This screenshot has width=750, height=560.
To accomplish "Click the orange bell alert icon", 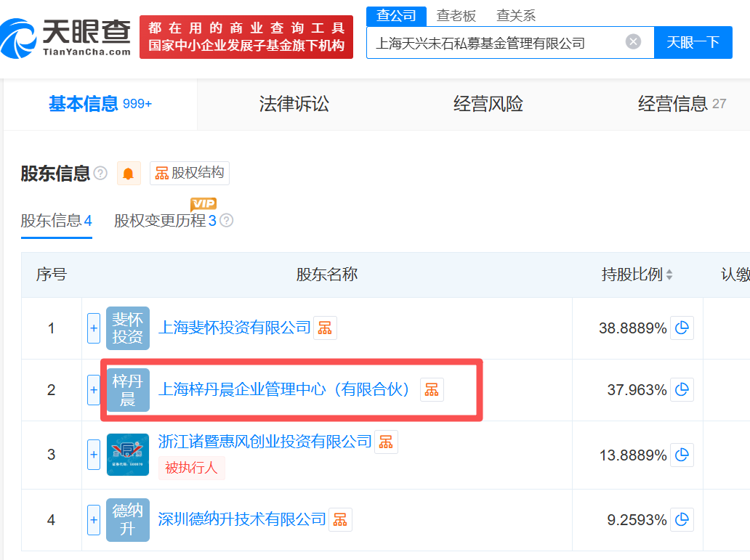I will tap(128, 173).
